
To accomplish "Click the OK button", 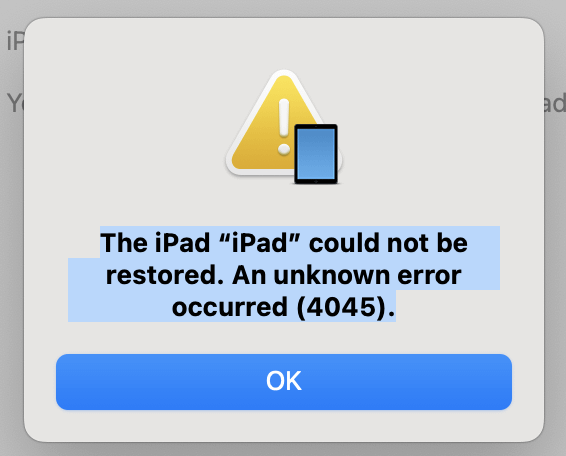I will 284,382.
